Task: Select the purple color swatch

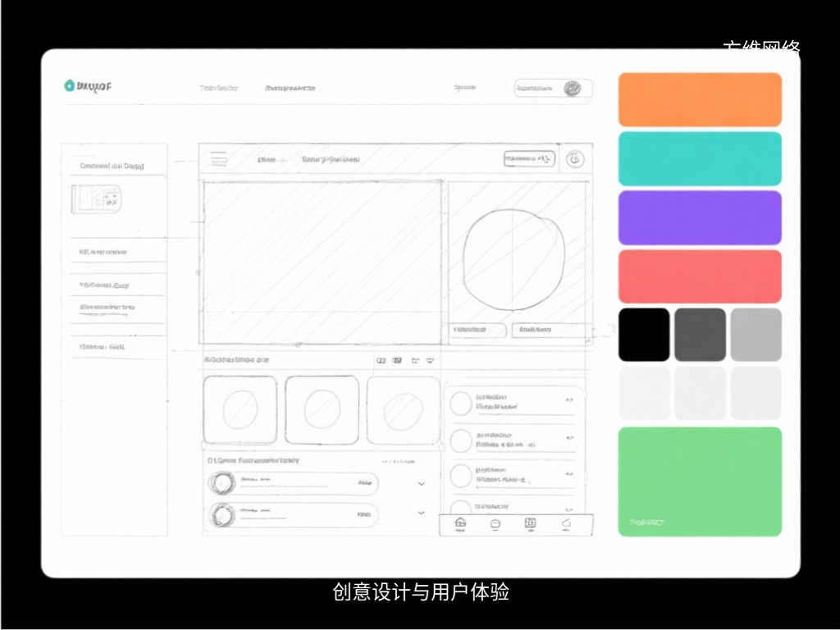Action: click(x=699, y=217)
